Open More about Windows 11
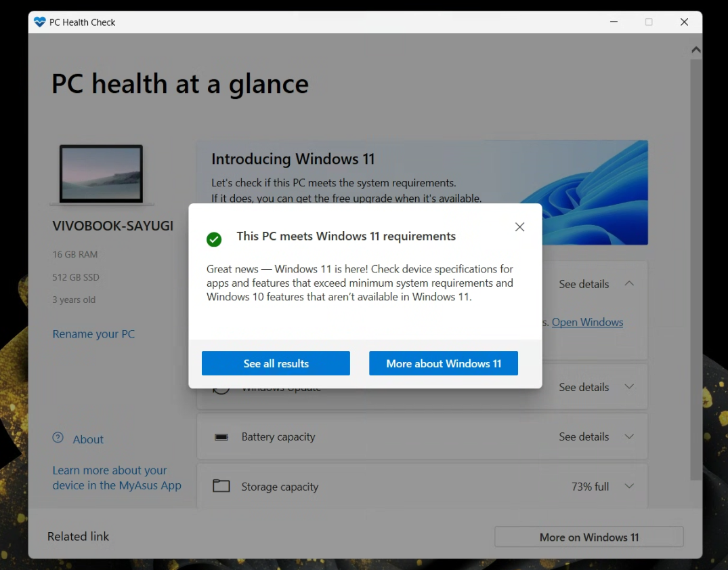The width and height of the screenshot is (728, 570). (444, 363)
